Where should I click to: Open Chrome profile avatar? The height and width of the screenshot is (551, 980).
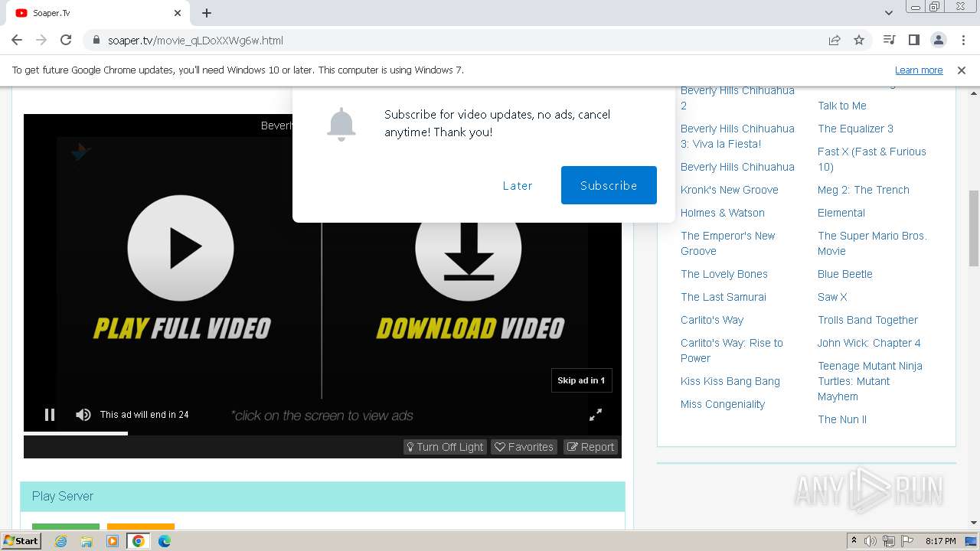[x=938, y=40]
